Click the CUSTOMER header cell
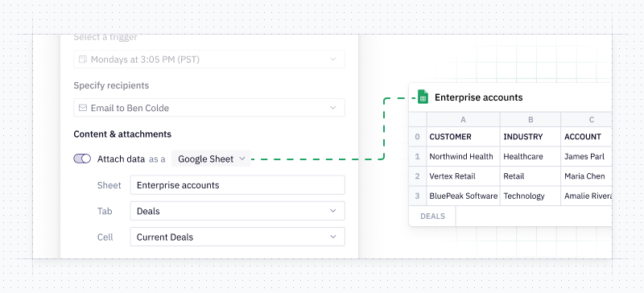Image resolution: width=644 pixels, height=293 pixels. click(x=464, y=137)
